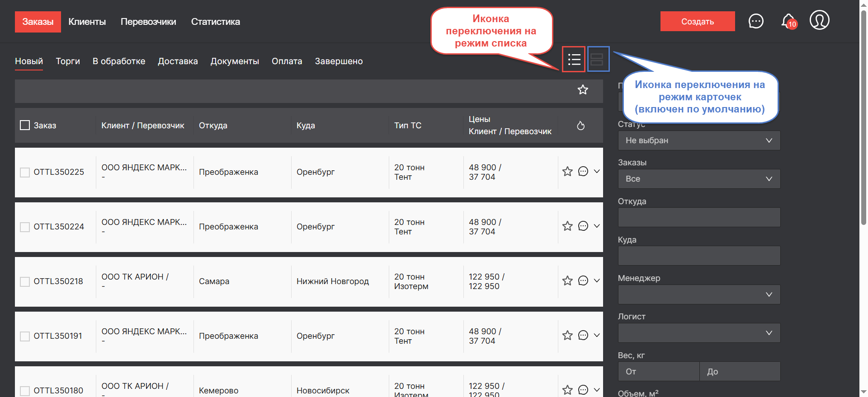This screenshot has width=868, height=397.
Task: Open the messages chat icon in header
Action: [x=756, y=21]
